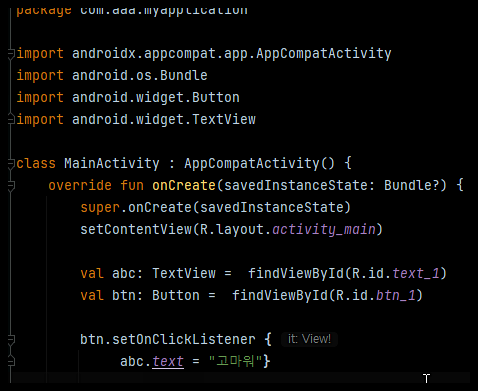Click 'findViewById' on the text_1 line
This screenshot has height=391, width=478.
click(x=296, y=273)
